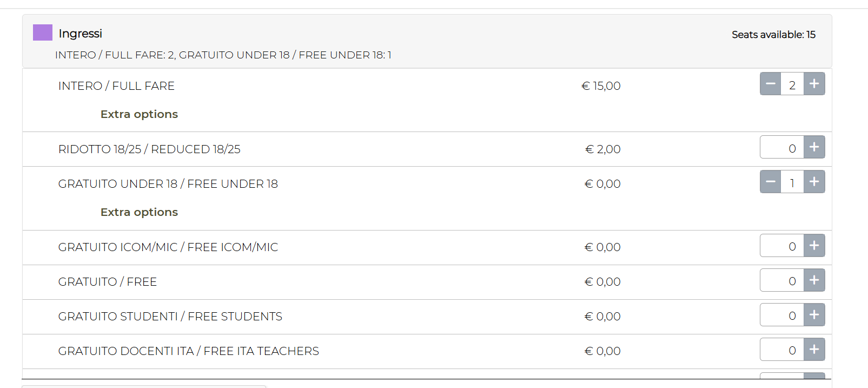Remove one GRATUITO UNDER 18 ticket

click(771, 182)
